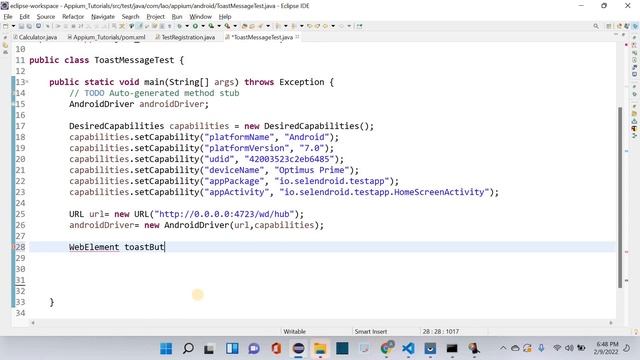Click the Coverage launch toolbar icon

tap(211, 26)
